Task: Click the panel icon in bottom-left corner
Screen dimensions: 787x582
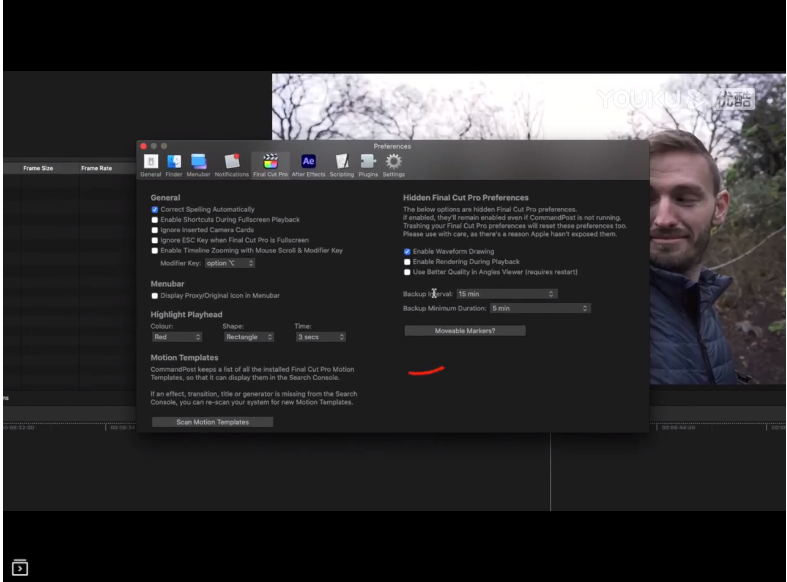Action: (x=20, y=567)
